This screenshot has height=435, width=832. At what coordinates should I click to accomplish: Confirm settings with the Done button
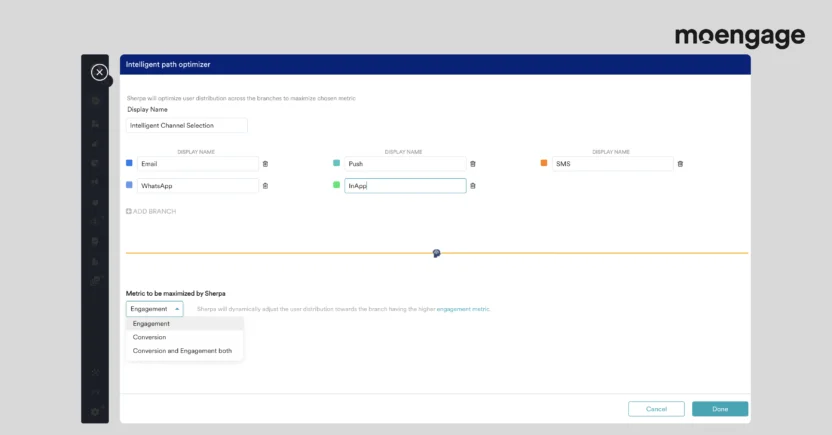pos(720,409)
